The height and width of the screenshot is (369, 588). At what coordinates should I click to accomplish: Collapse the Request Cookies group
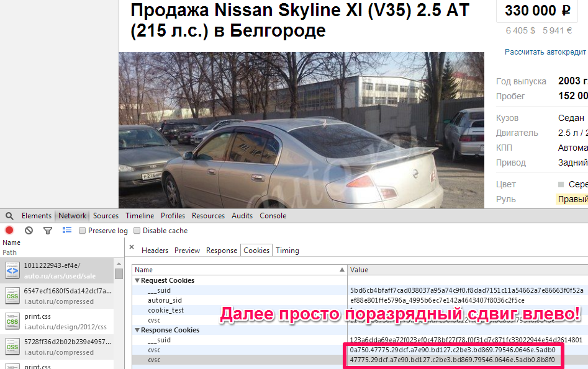[137, 280]
